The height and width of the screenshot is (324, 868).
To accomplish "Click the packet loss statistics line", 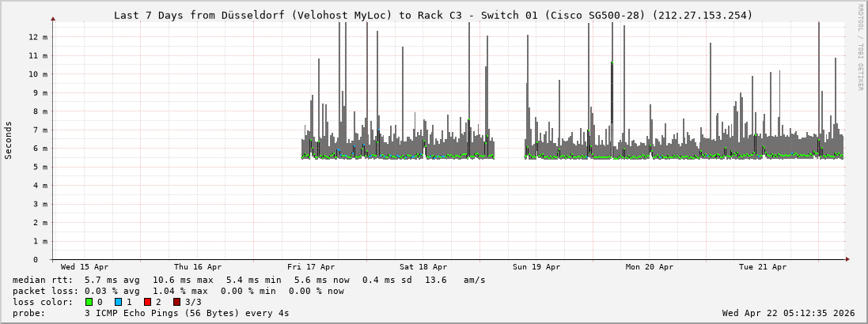I will (x=178, y=291).
